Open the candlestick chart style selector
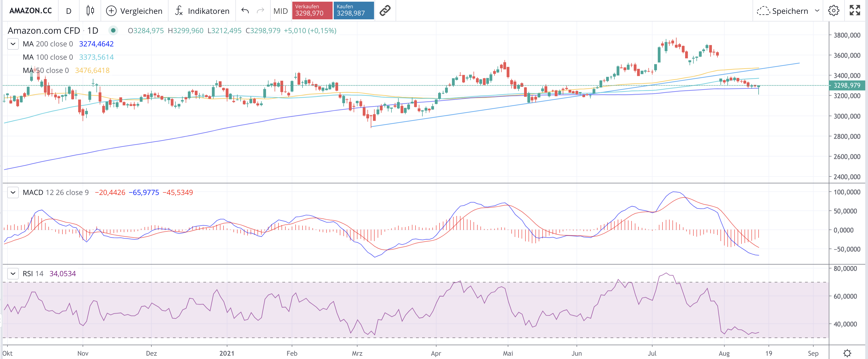Screen dimensions: 868x359 click(90, 11)
